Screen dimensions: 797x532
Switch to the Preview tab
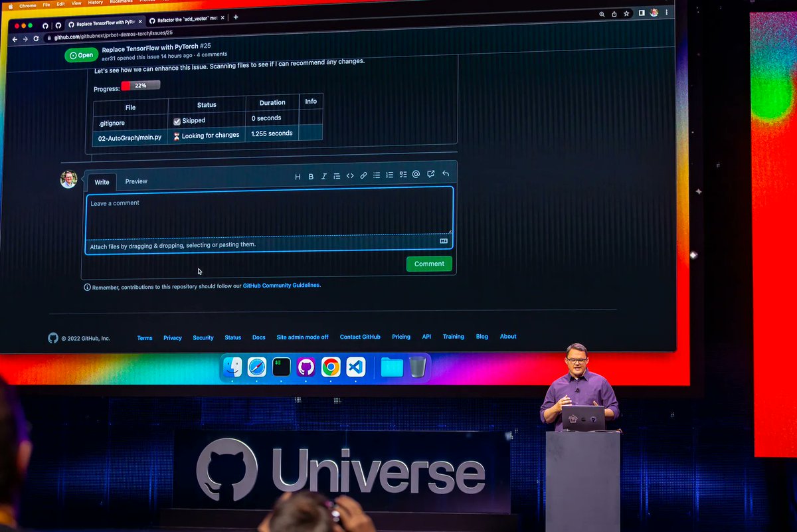pos(136,181)
